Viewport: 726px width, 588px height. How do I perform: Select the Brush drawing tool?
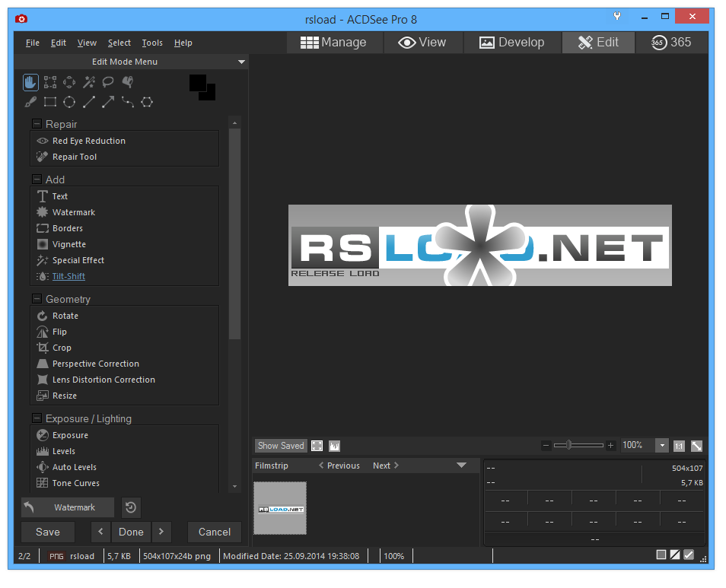[x=30, y=102]
